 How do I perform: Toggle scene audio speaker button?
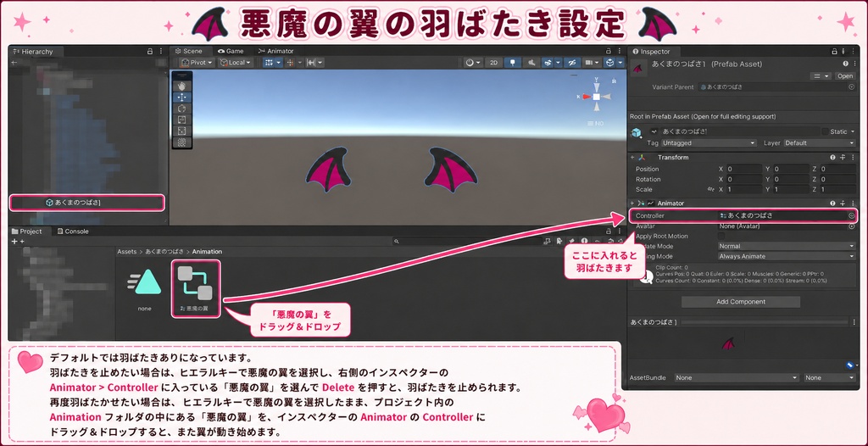point(531,63)
